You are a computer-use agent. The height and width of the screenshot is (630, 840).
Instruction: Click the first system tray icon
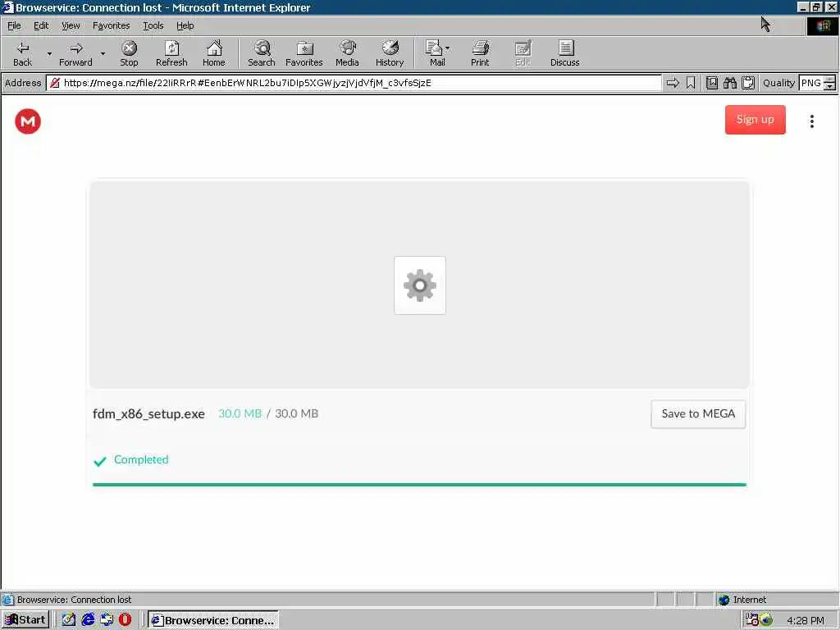tap(752, 620)
